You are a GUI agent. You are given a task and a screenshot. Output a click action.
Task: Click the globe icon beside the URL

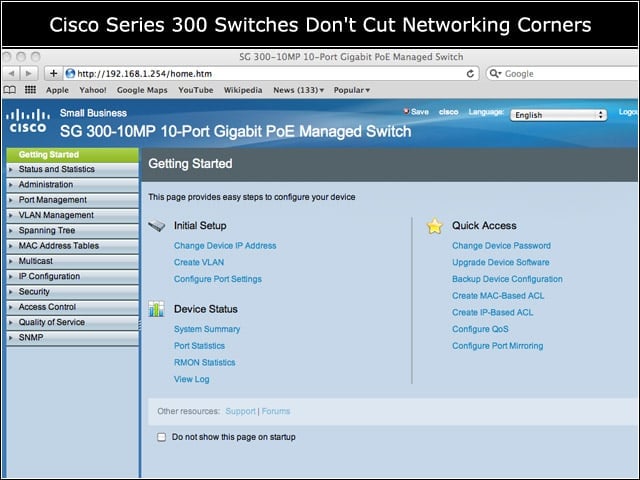coord(70,73)
